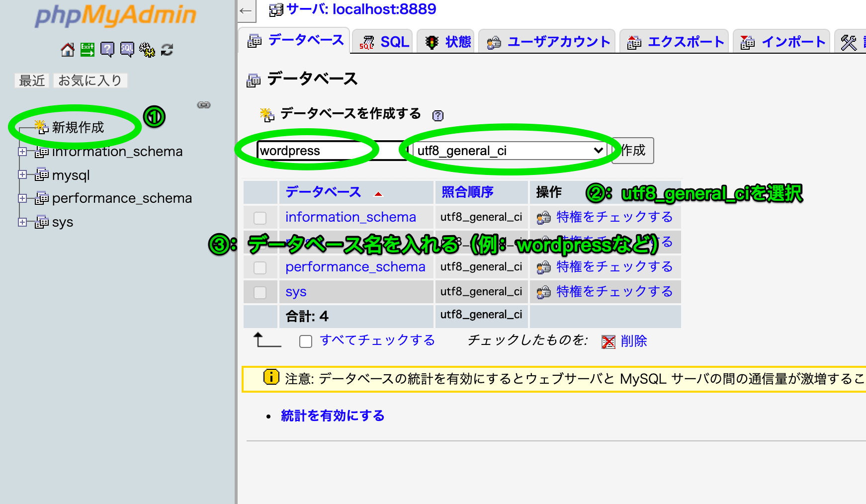
Task: Click red delete icon beside 削除
Action: click(x=608, y=341)
